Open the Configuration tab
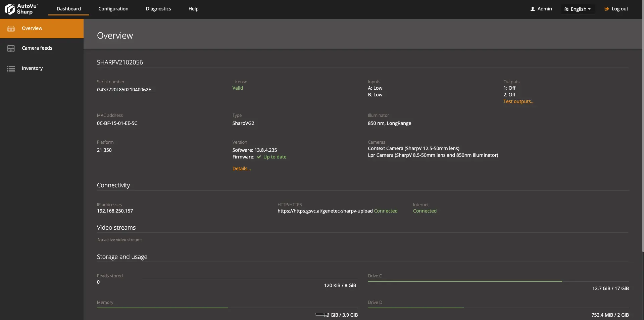Image resolution: width=644 pixels, height=320 pixels. [x=113, y=9]
